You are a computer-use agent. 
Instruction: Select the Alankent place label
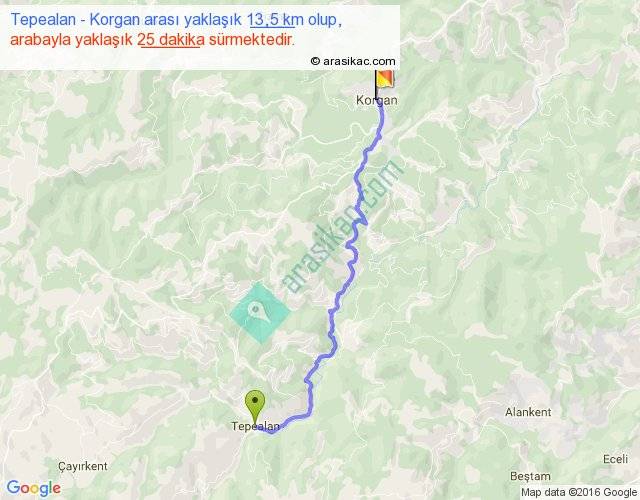pos(528,412)
